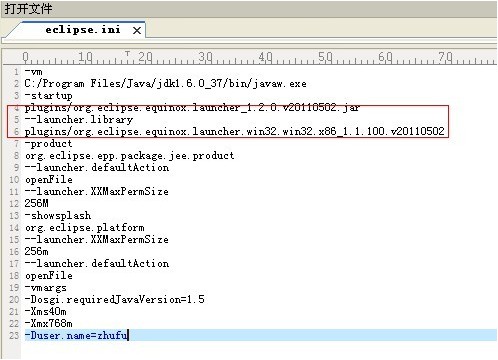
Task: Click the '-vm' text on line 1
Action: pos(33,71)
